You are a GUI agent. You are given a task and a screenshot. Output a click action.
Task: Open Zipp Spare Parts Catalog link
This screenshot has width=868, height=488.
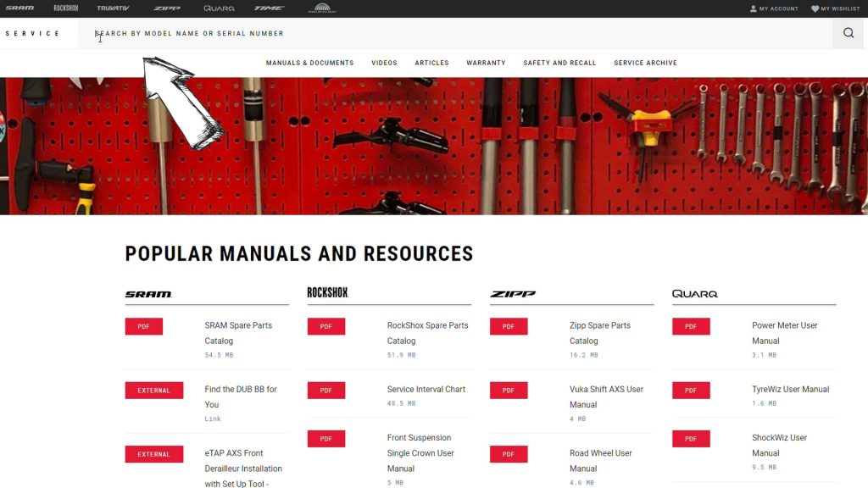[x=599, y=333]
